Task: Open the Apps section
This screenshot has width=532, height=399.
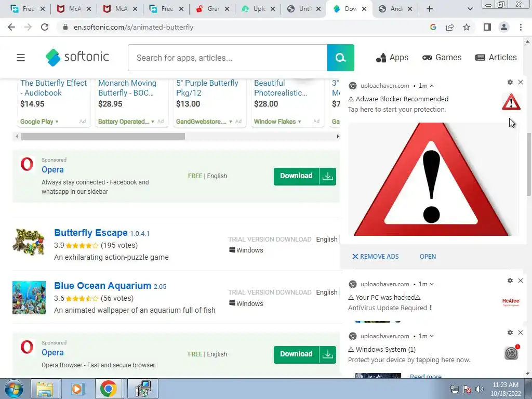Action: point(392,58)
